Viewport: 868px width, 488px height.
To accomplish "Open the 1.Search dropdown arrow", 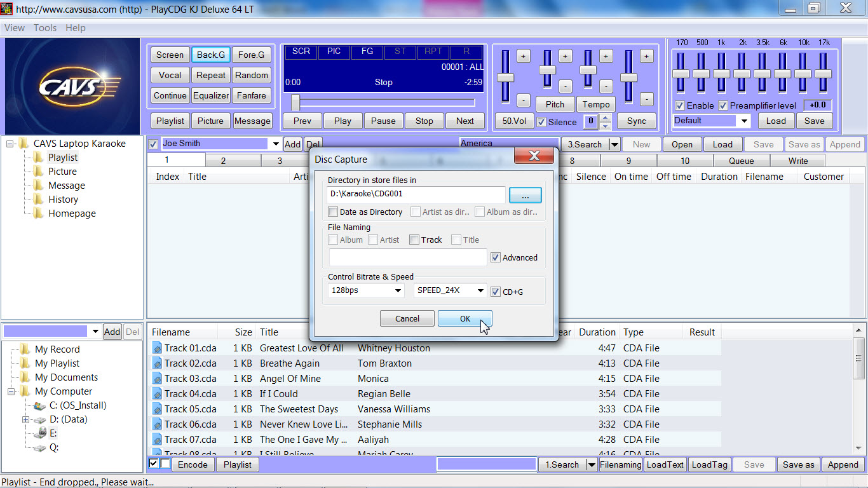I will [x=592, y=464].
